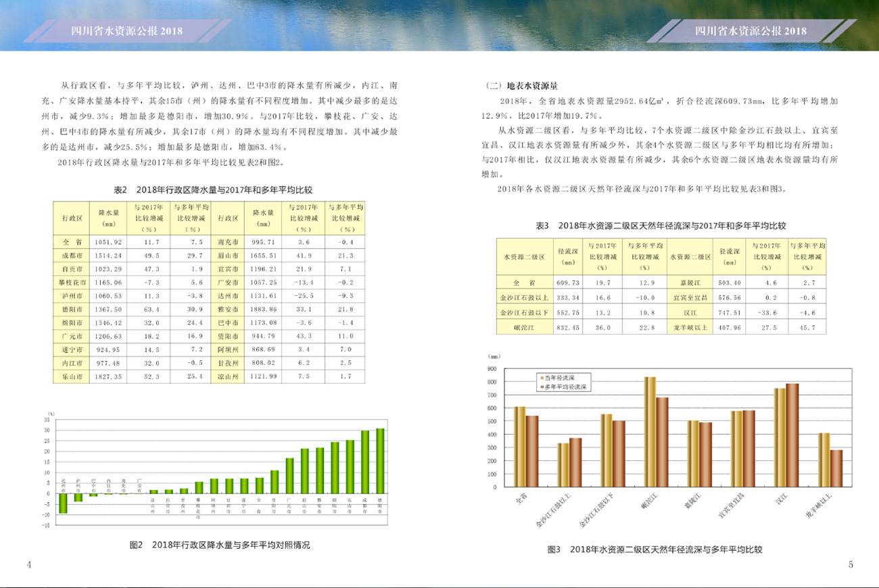Click the left page header '四川省水资源公报 2018'
The height and width of the screenshot is (588, 879).
pos(127,31)
